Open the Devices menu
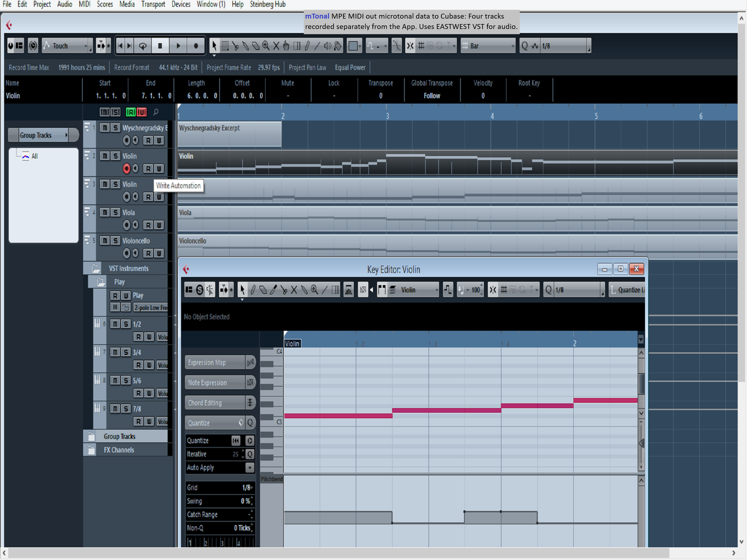Screen dimensions: 747x560 [x=181, y=4]
